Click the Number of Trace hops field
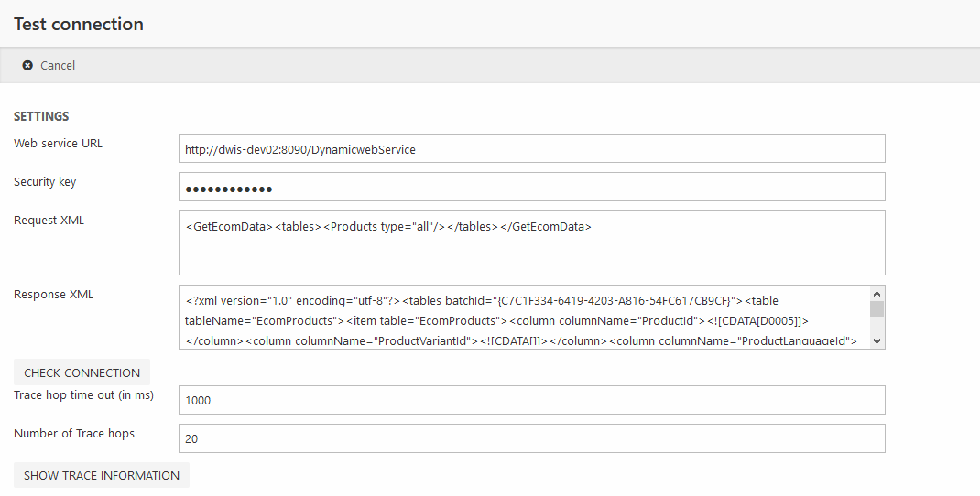The image size is (980, 496). pyautogui.click(x=531, y=438)
